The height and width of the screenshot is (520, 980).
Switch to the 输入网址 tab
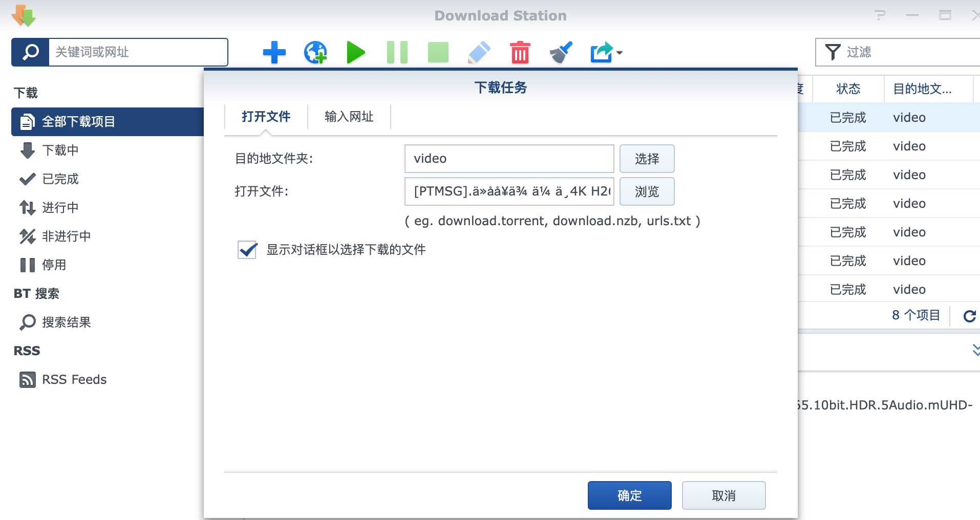point(349,117)
